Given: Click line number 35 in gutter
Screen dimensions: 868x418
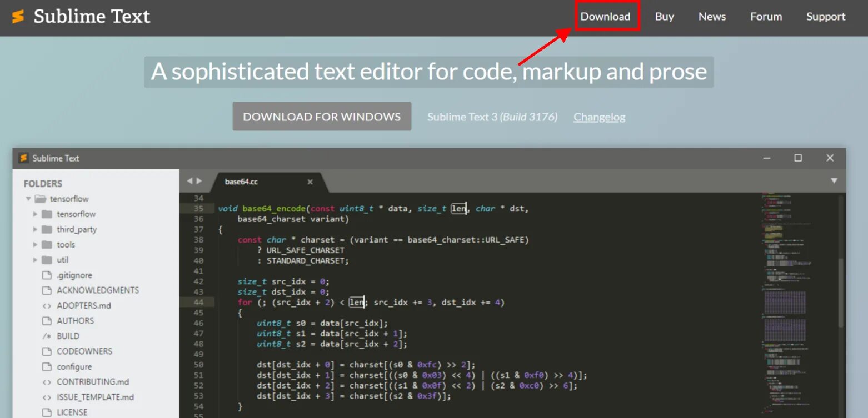Looking at the screenshot, I should click(x=198, y=209).
